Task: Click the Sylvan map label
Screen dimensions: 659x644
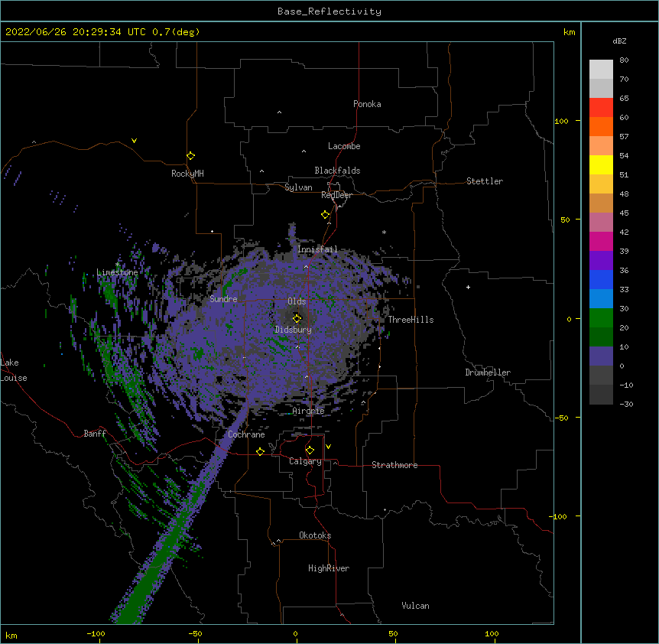Action: pyautogui.click(x=298, y=187)
